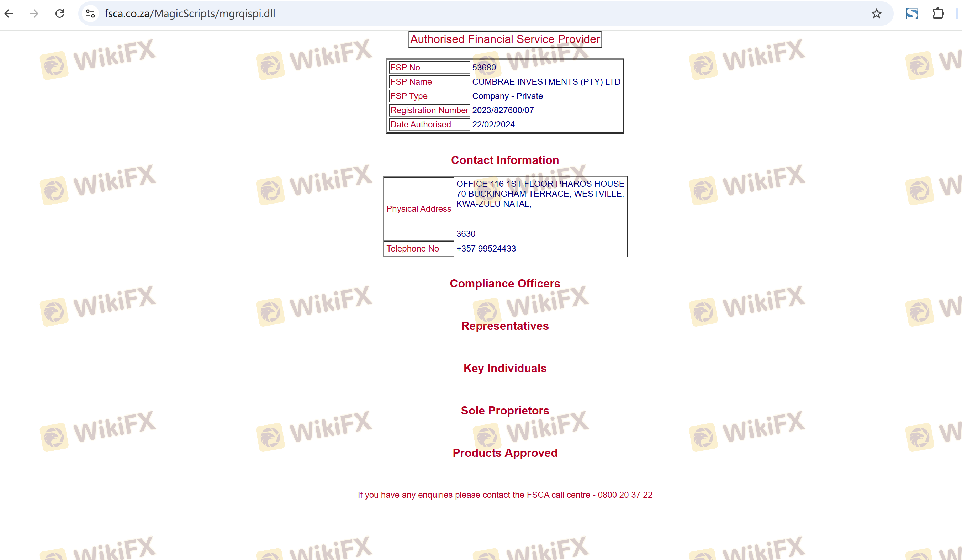Click telephone number +357 99524433

[x=486, y=248]
